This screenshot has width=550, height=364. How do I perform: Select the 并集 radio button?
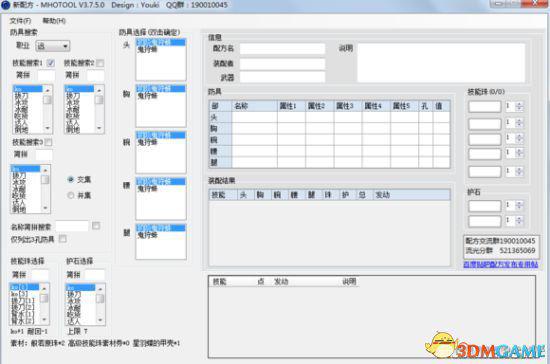71,195
